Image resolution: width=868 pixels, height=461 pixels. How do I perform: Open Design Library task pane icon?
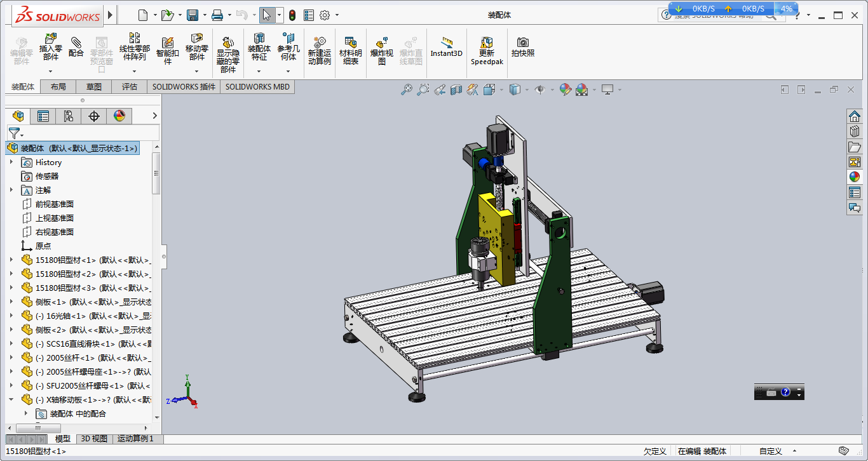click(855, 131)
